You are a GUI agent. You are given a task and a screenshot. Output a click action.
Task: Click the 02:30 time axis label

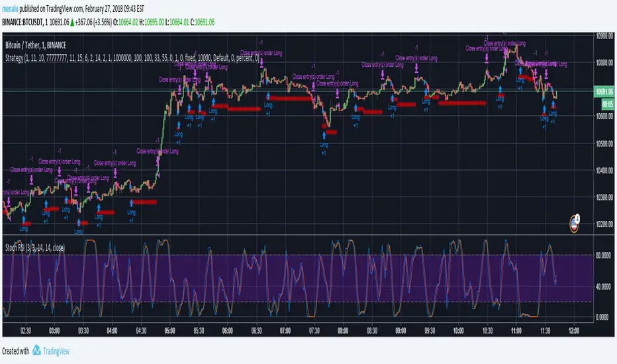coord(26,331)
